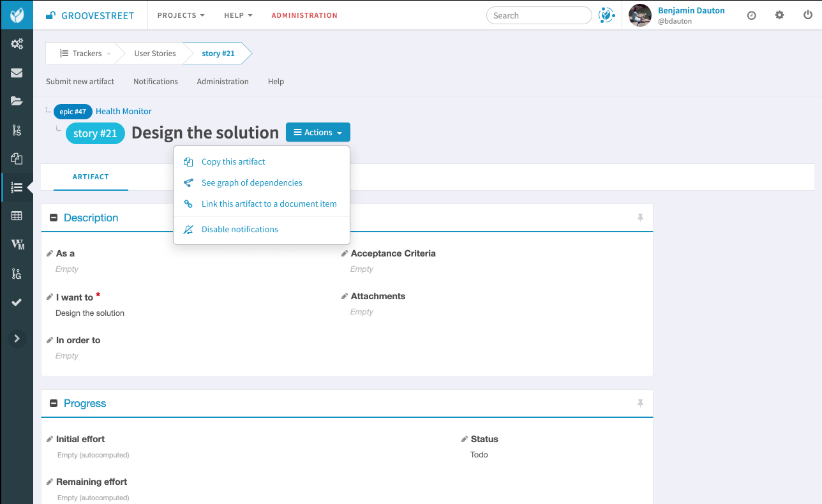822x504 pixels.
Task: Open the history clock icon in header
Action: (751, 15)
